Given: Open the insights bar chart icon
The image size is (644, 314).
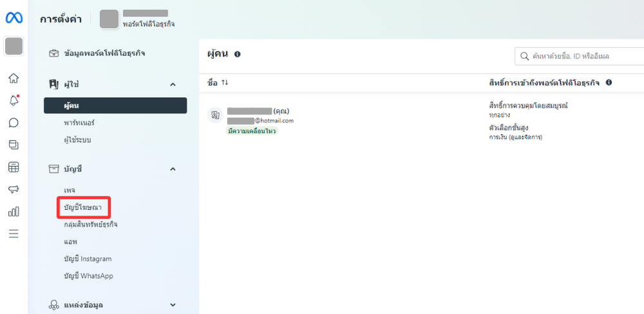Looking at the screenshot, I should pos(14,212).
